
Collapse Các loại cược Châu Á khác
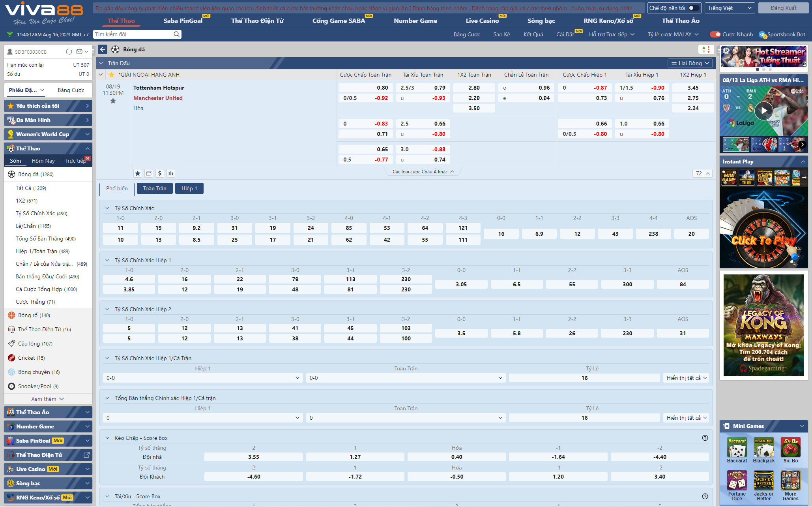pos(423,172)
